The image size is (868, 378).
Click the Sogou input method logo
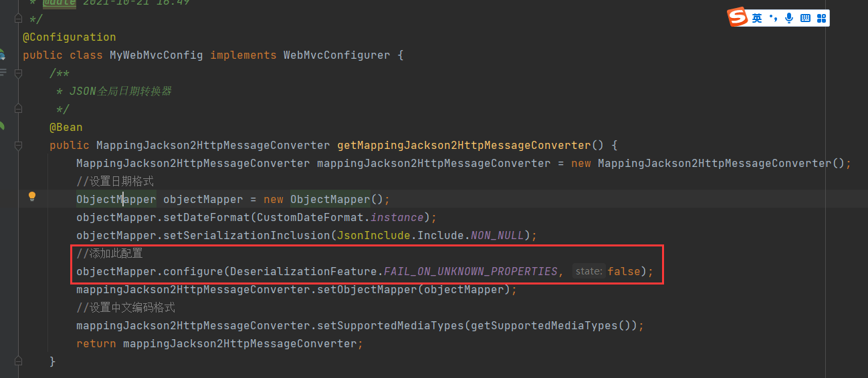738,17
